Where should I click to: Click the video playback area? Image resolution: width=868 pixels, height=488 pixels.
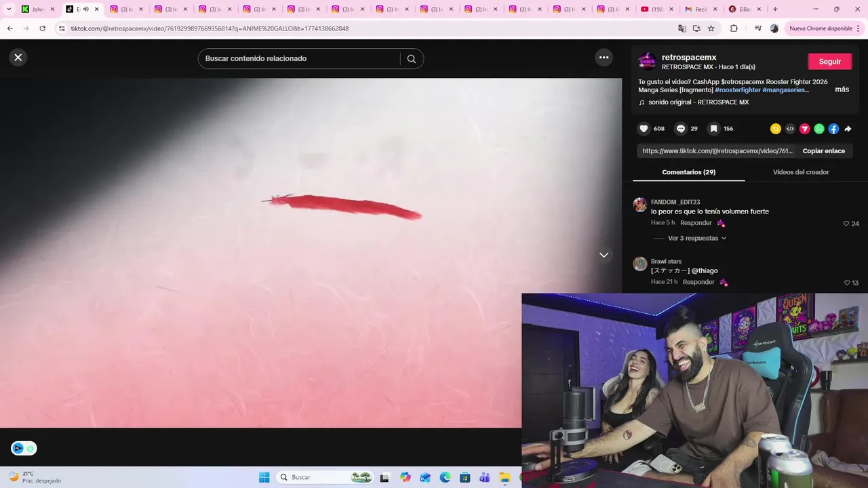pos(311,253)
